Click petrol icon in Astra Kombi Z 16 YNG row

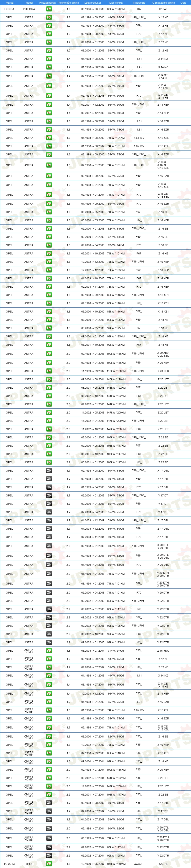click(x=49, y=650)
